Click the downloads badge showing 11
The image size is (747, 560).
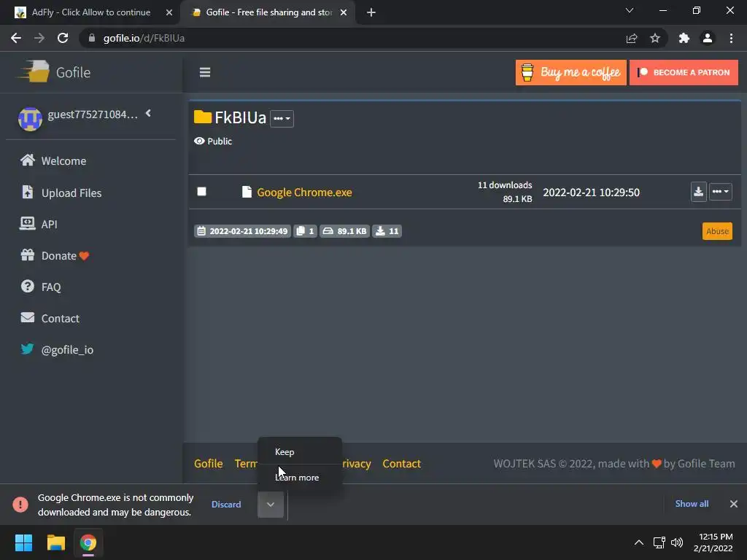point(387,231)
